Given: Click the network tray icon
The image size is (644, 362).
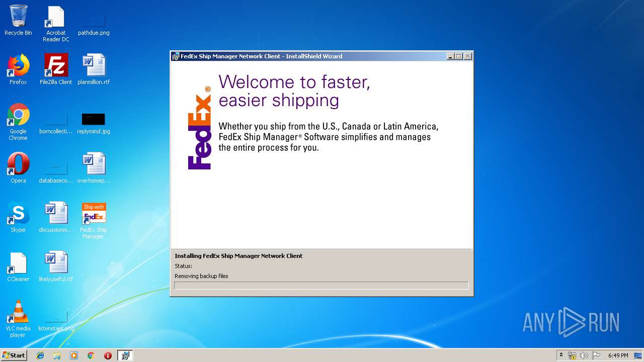Looking at the screenshot, I should coord(572,355).
